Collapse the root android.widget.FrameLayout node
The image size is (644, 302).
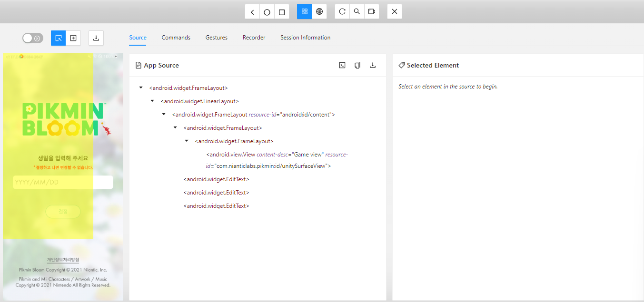coord(141,88)
